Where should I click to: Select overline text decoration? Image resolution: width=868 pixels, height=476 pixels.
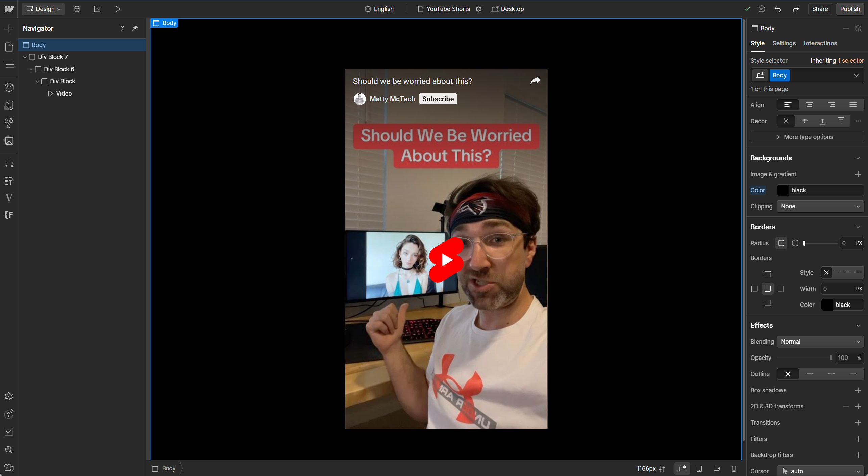point(841,121)
